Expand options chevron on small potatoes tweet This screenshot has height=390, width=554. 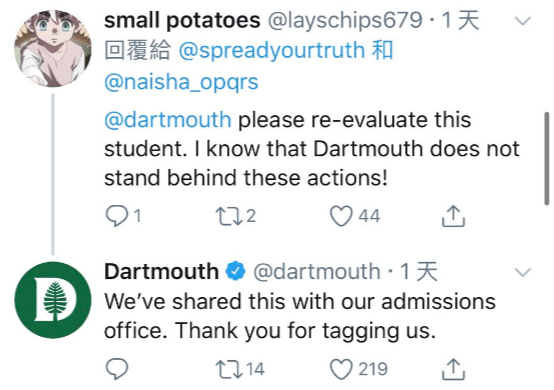[523, 20]
